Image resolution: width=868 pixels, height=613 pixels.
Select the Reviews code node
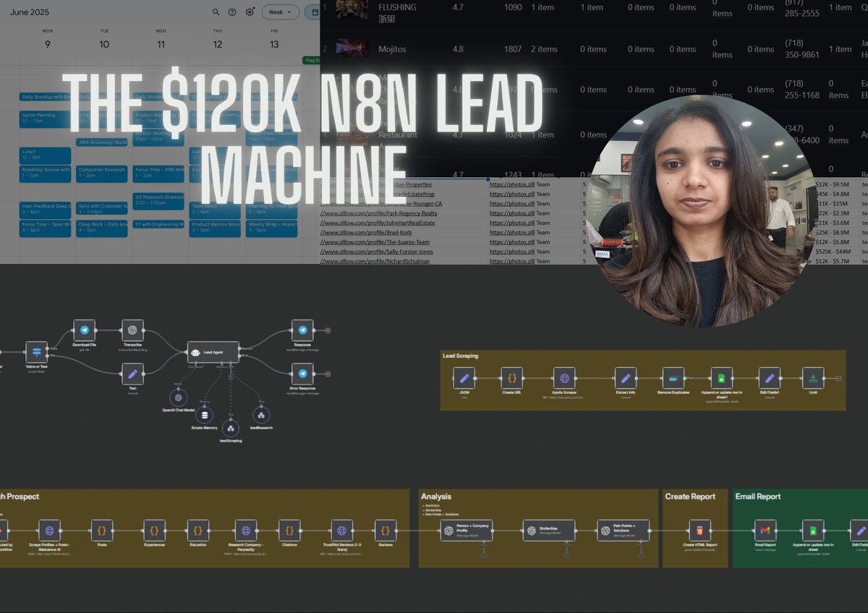(386, 530)
